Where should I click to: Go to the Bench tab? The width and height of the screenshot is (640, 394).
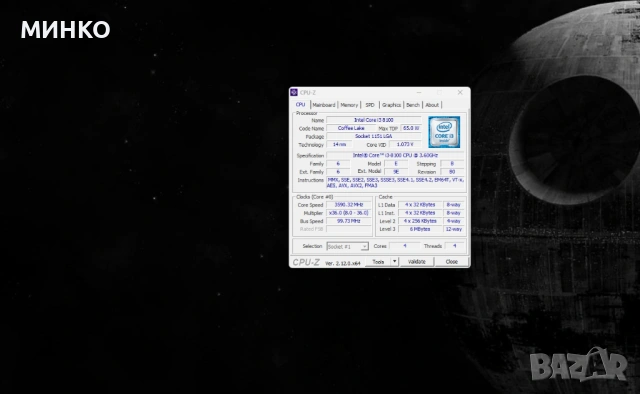click(413, 105)
